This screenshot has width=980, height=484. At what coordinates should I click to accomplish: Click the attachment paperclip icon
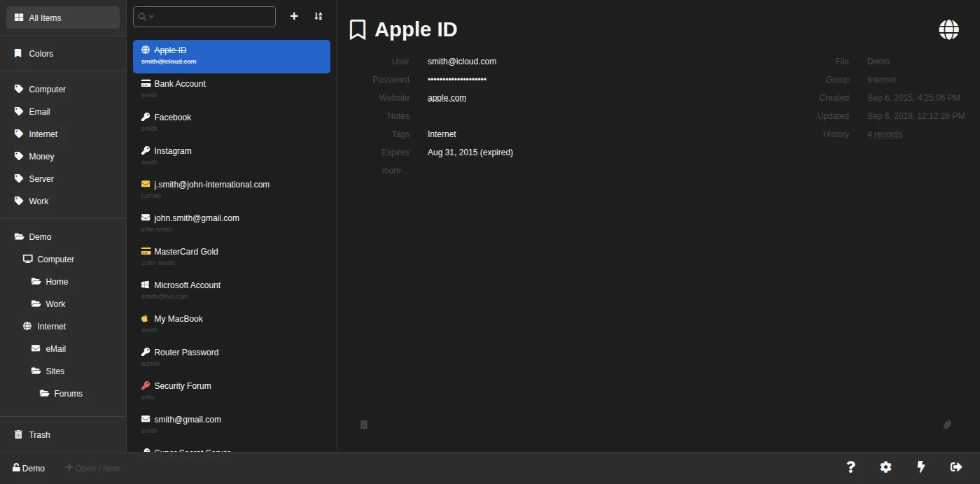coord(947,425)
